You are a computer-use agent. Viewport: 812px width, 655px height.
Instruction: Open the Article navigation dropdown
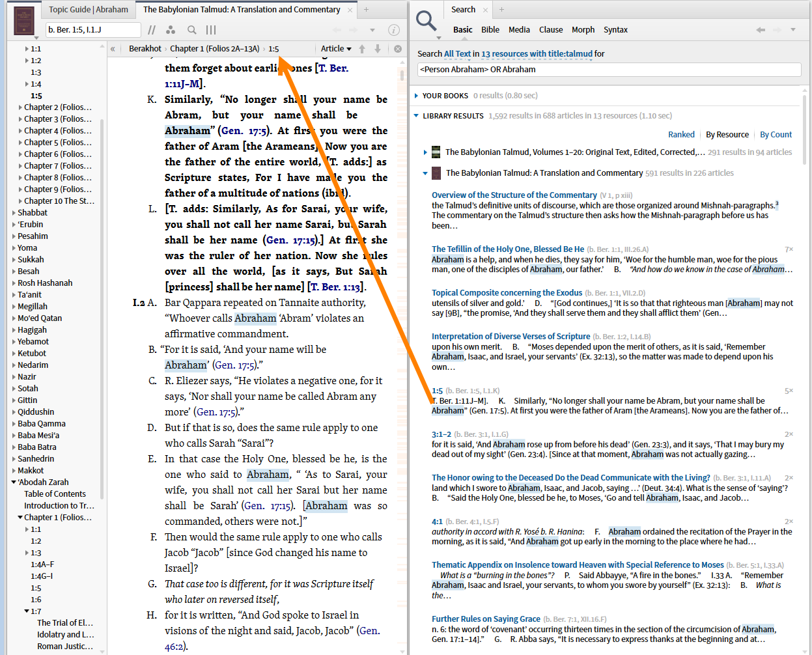pos(336,49)
